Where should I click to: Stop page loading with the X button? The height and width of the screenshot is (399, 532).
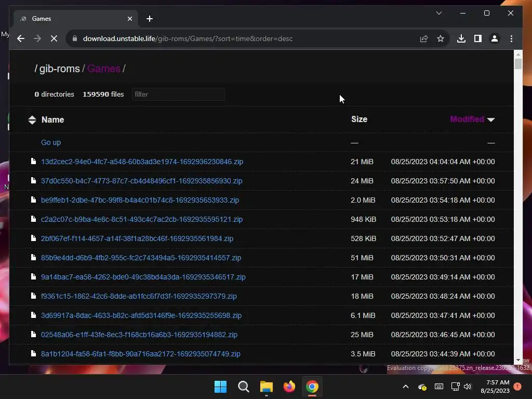click(54, 38)
